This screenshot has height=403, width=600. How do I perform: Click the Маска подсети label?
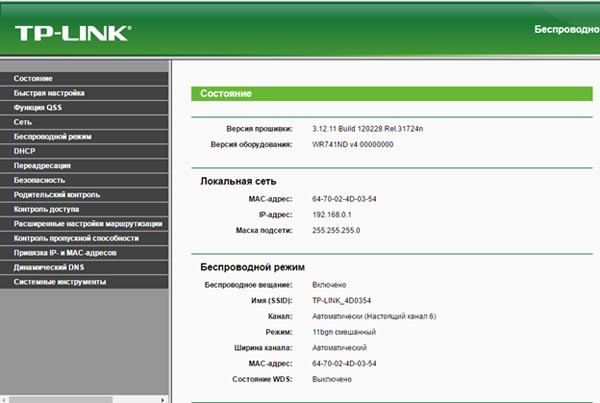point(264,230)
